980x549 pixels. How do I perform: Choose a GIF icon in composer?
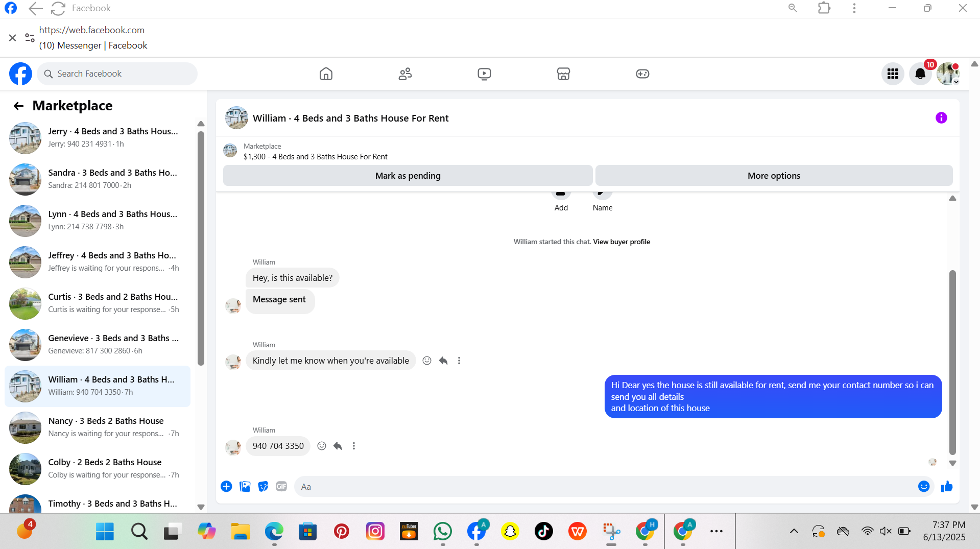[x=281, y=487]
